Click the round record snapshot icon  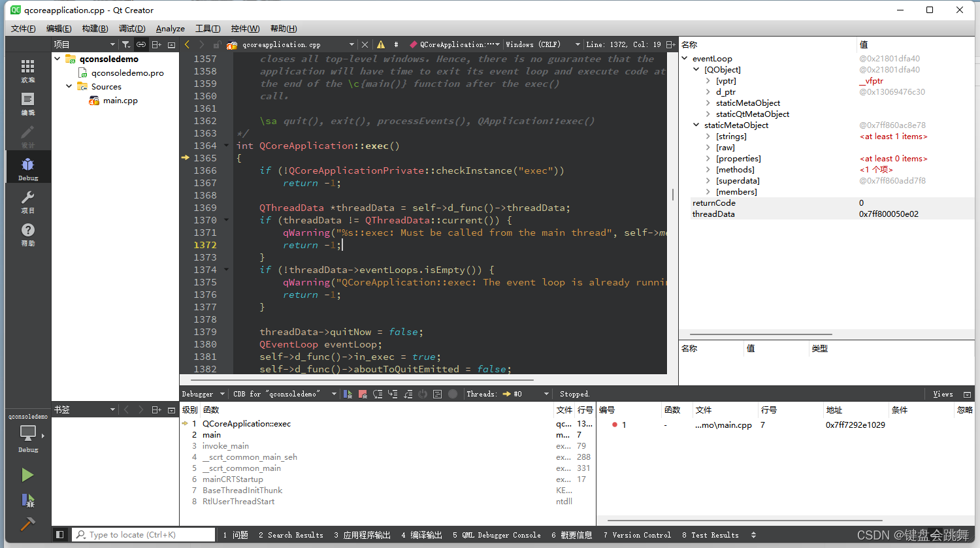[x=453, y=394]
